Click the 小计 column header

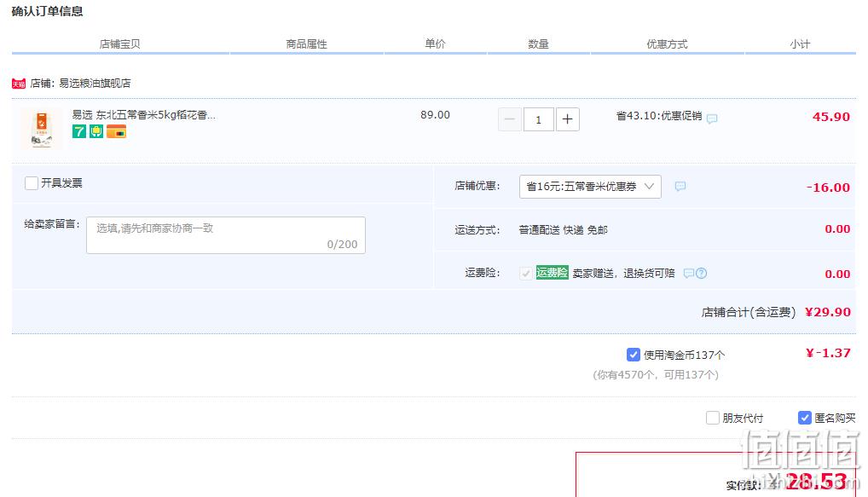click(x=800, y=43)
